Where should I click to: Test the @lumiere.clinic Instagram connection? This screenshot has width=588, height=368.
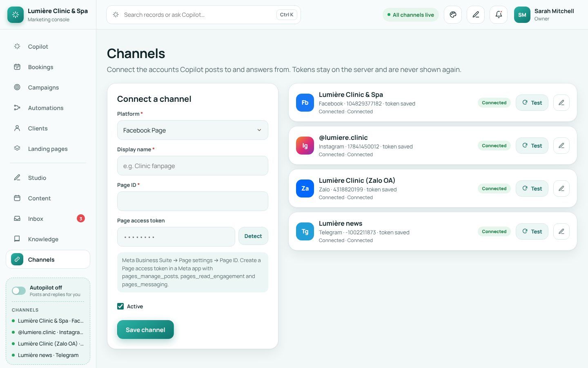[532, 146]
